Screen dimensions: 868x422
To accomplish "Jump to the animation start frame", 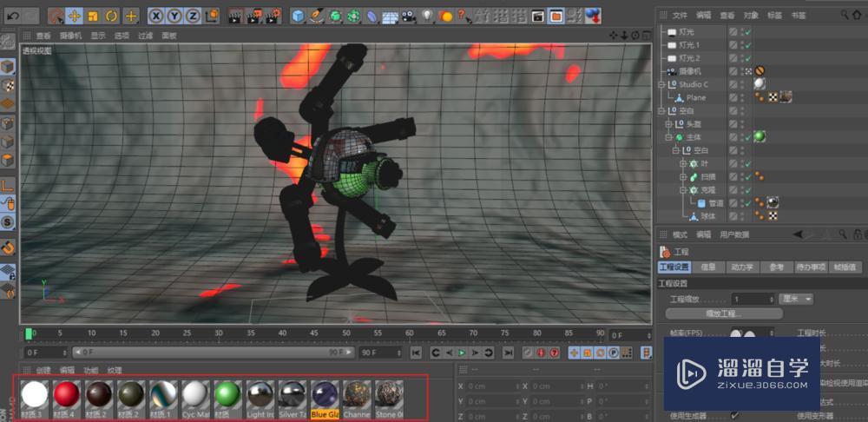I will 417,353.
